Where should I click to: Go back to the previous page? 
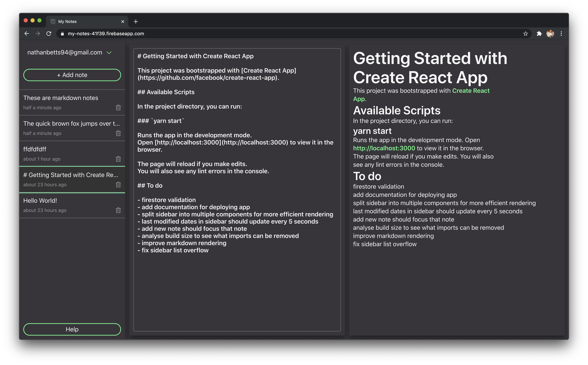(27, 34)
